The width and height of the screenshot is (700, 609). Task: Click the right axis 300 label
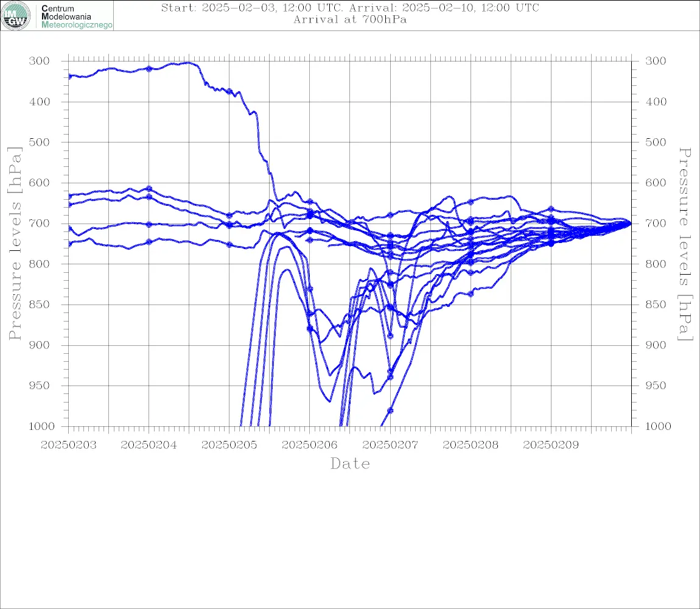656,61
